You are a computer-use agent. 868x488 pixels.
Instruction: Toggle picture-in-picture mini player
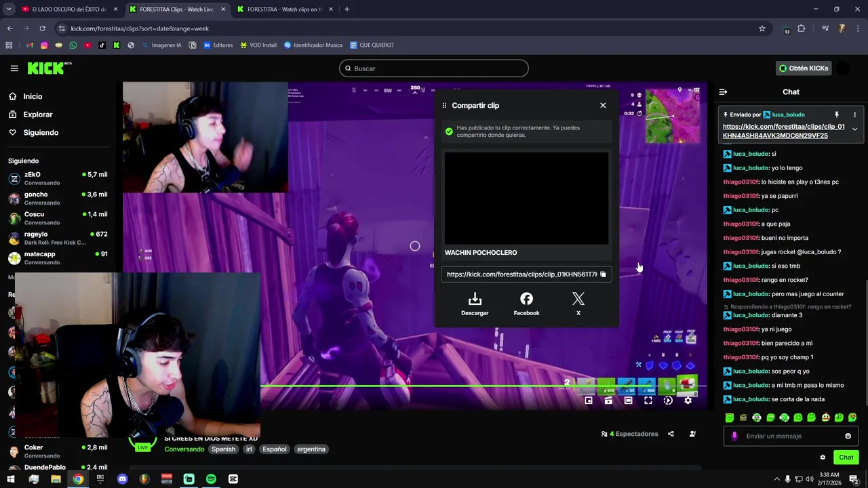(589, 401)
